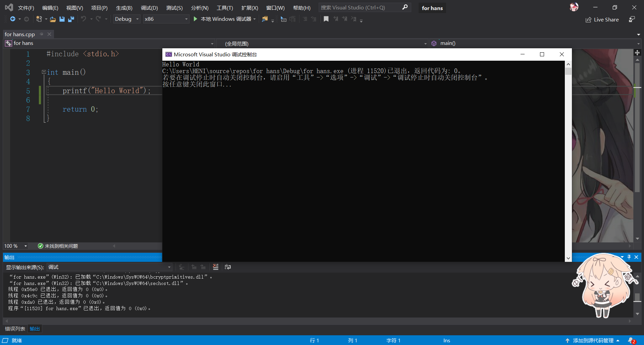Click the Live Share button label
The width and height of the screenshot is (644, 345).
(x=606, y=20)
